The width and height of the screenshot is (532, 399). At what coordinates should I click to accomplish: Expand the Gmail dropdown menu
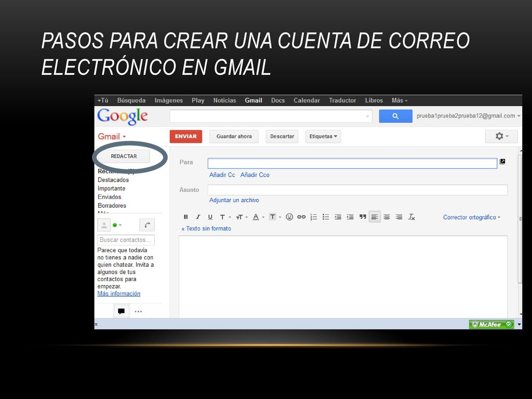click(x=112, y=137)
